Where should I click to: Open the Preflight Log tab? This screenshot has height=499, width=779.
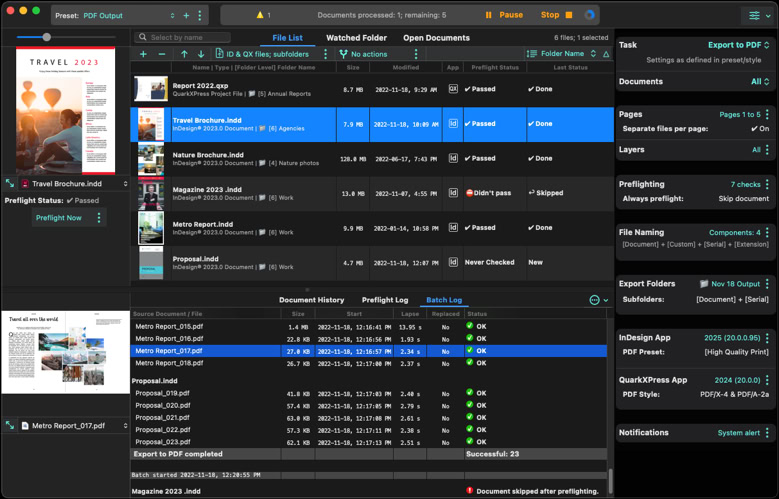(384, 300)
